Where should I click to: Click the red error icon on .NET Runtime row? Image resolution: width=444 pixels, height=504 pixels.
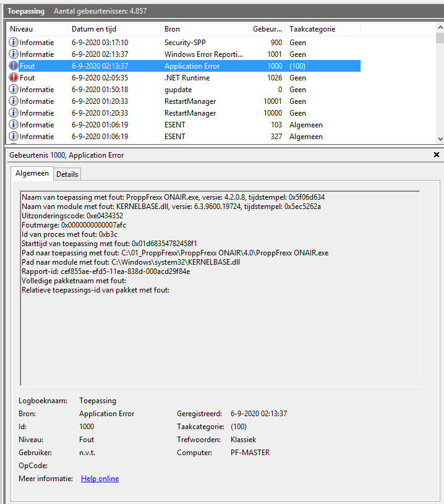[14, 78]
